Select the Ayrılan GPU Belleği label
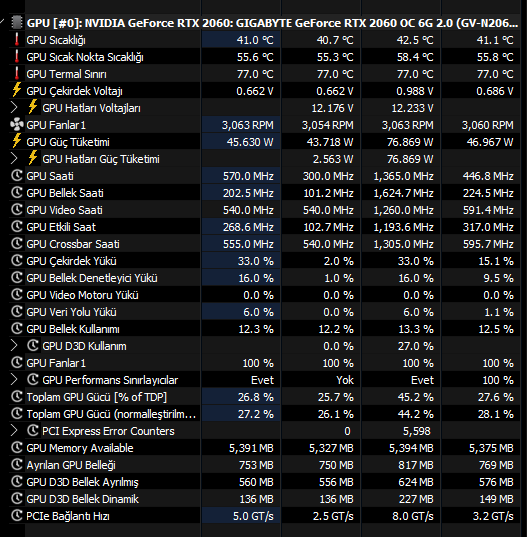527x537 pixels. coord(71,465)
